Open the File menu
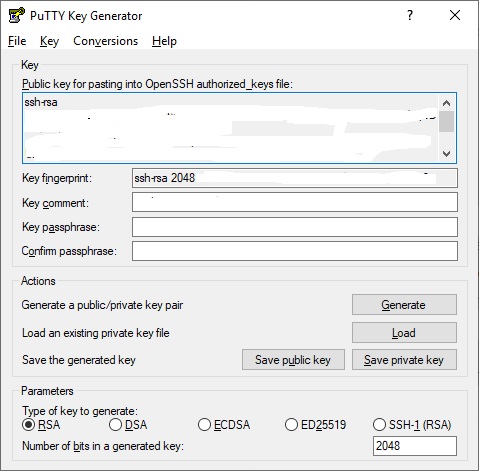 point(17,41)
